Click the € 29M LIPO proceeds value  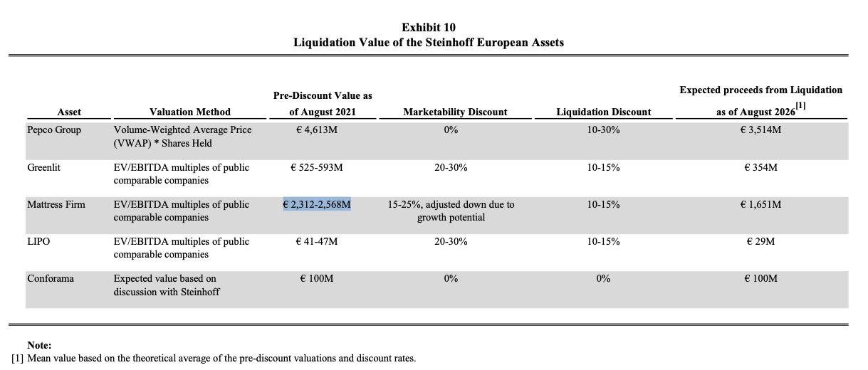(760, 241)
